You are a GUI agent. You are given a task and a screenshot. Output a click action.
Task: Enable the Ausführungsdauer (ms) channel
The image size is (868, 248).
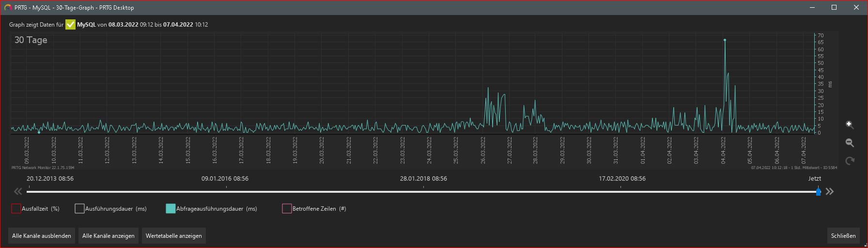pos(79,209)
